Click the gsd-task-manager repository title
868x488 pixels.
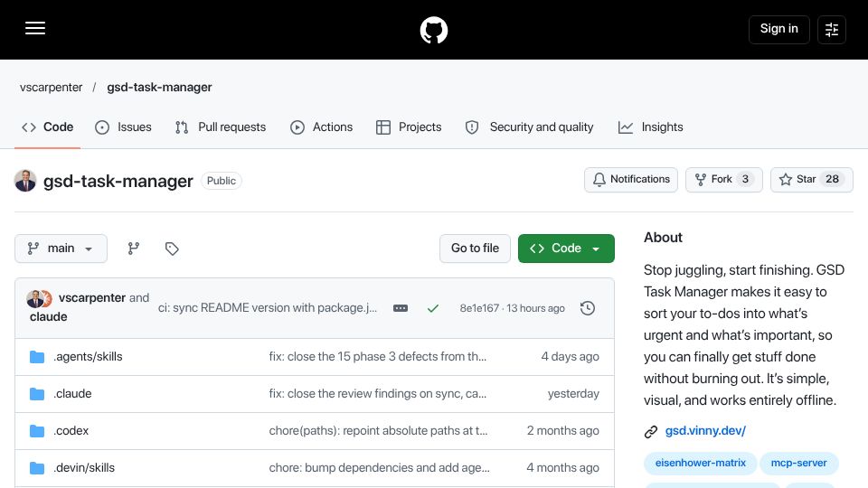(x=118, y=181)
